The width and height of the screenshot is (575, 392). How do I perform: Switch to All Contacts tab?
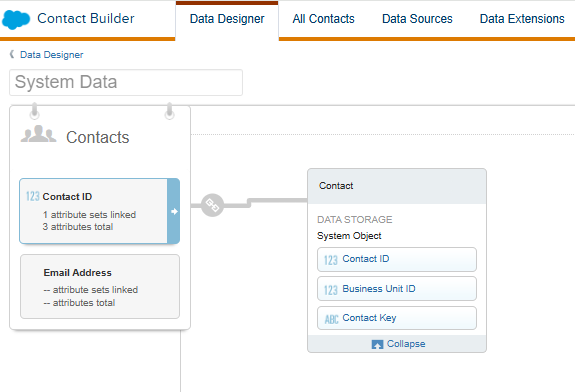tap(323, 19)
